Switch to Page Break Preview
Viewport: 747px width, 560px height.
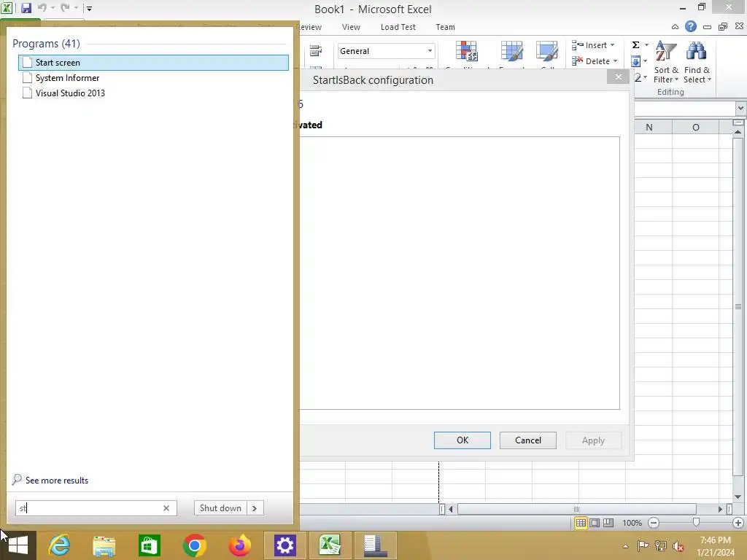[608, 523]
